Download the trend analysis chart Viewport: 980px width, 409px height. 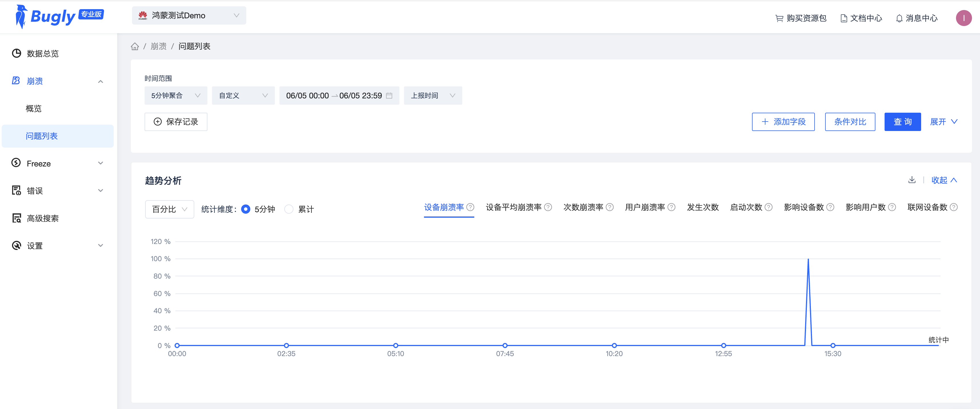(911, 180)
